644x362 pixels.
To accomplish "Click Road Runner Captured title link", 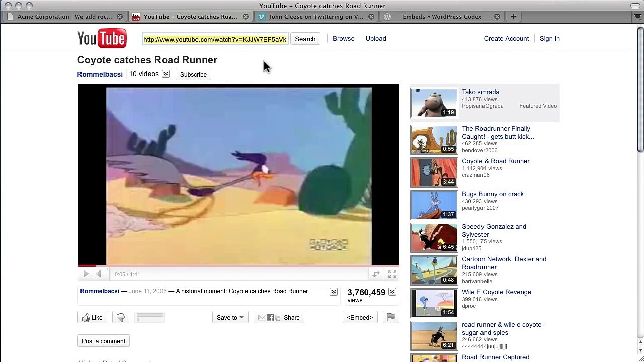I will 496,357.
